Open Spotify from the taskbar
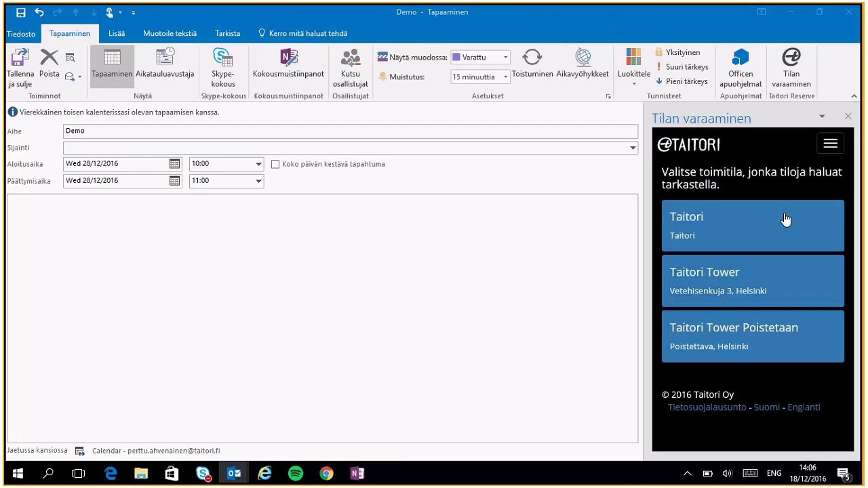 point(296,474)
